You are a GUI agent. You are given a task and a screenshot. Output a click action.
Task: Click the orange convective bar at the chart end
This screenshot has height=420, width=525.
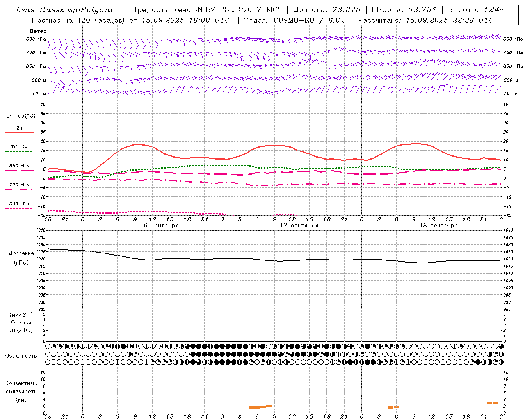coord(493,403)
